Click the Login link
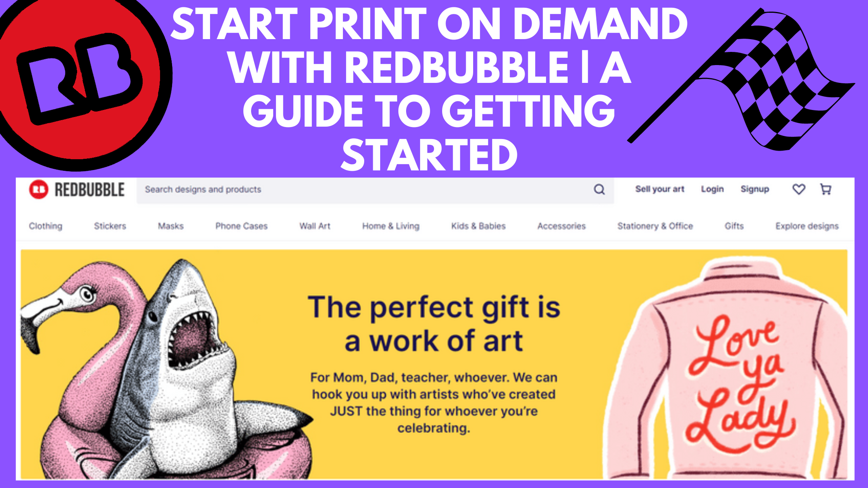This screenshot has width=868, height=488. click(x=712, y=189)
